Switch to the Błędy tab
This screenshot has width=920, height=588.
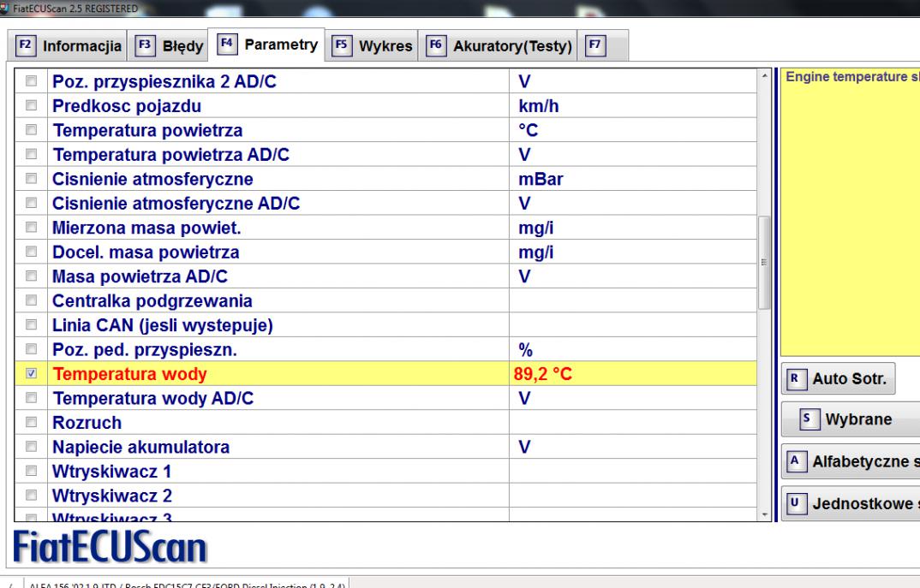pos(169,45)
